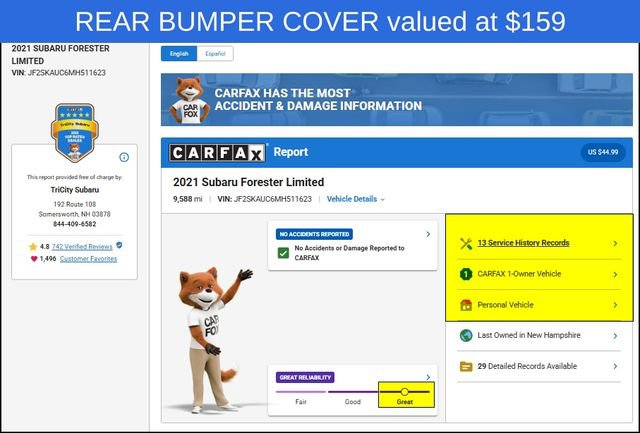Click the Accident & Damage Information banner
This screenshot has width=640, height=433.
[397, 100]
